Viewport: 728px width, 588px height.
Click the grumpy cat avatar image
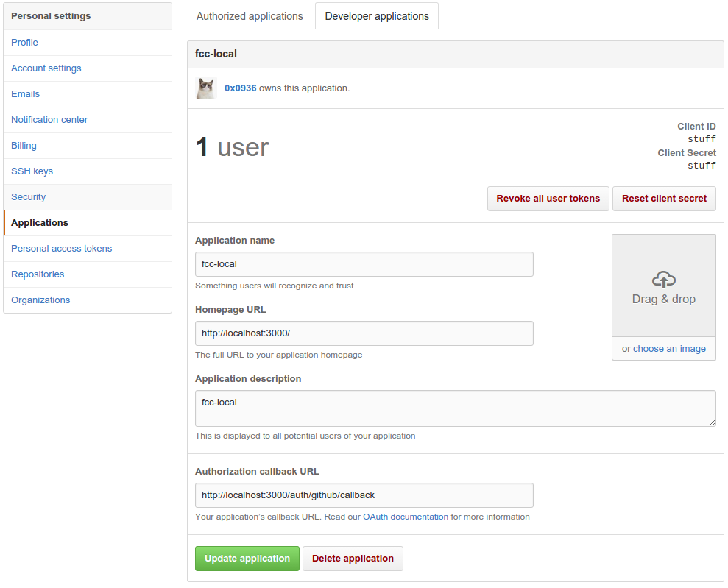[x=205, y=88]
